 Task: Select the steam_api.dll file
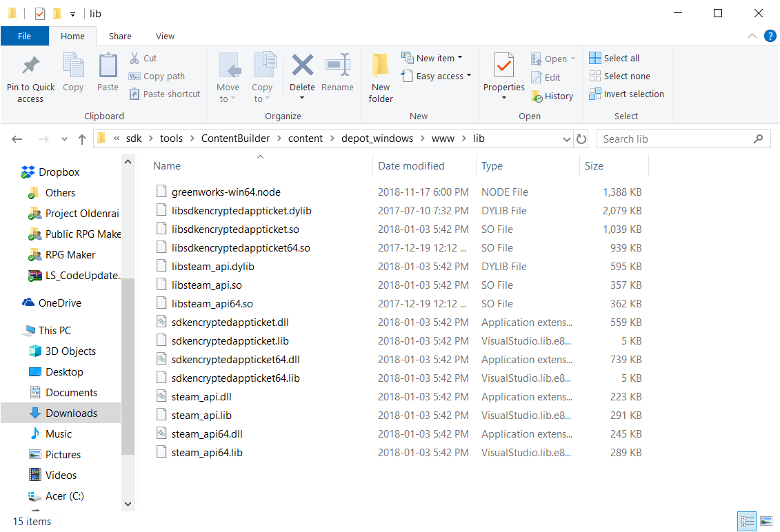tap(201, 397)
